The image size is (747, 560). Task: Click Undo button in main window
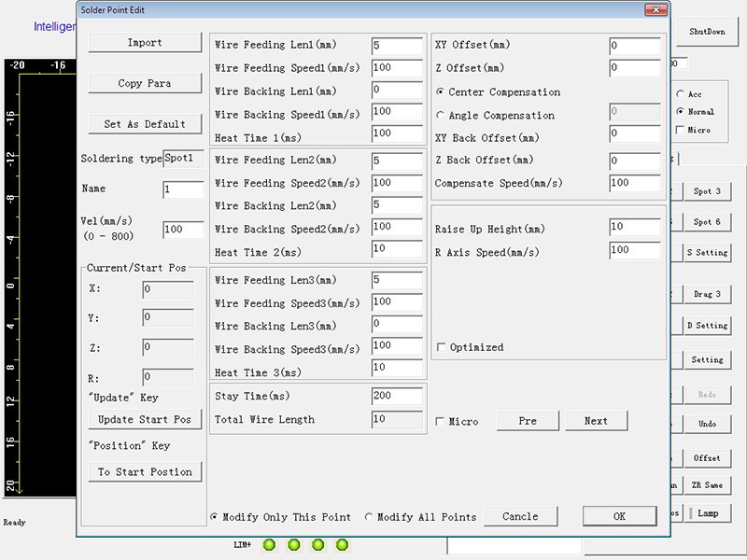click(708, 424)
